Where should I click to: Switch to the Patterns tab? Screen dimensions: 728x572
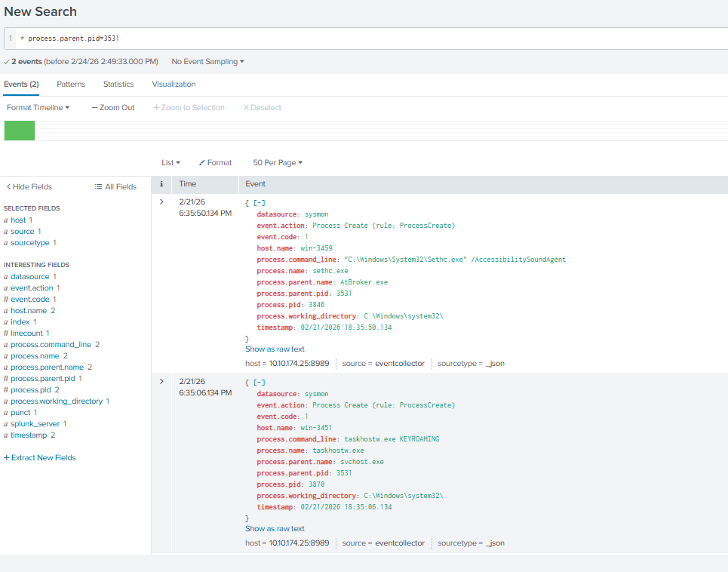(x=71, y=84)
